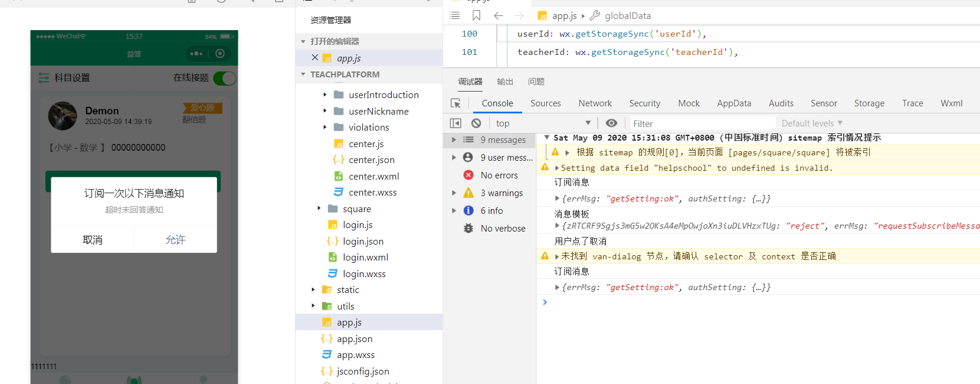This screenshot has height=384, width=980.
Task: Select the No errors filter icon
Action: 468,175
